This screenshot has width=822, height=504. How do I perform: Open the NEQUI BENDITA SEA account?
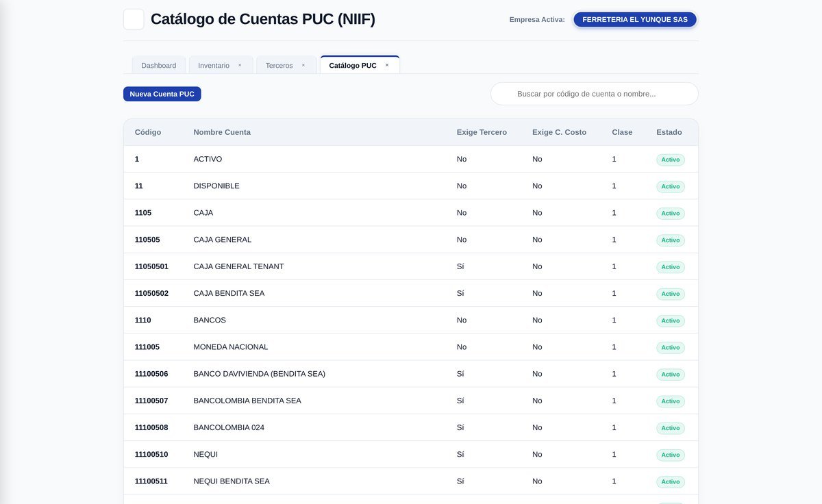tap(232, 481)
